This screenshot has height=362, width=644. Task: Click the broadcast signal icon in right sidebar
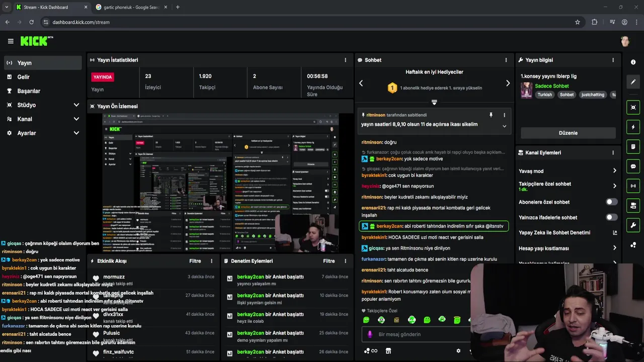tap(633, 186)
